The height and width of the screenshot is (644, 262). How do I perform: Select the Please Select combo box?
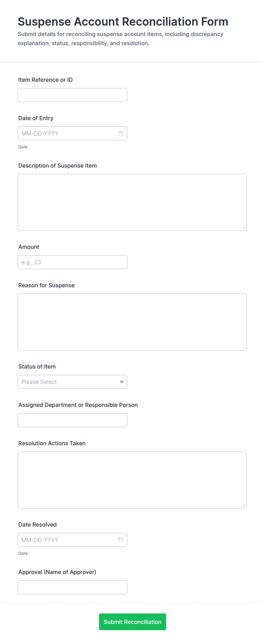coord(72,382)
